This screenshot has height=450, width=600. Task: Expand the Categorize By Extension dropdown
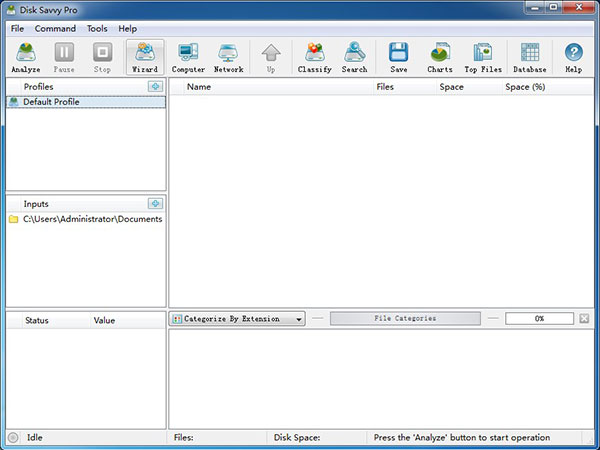point(239,319)
